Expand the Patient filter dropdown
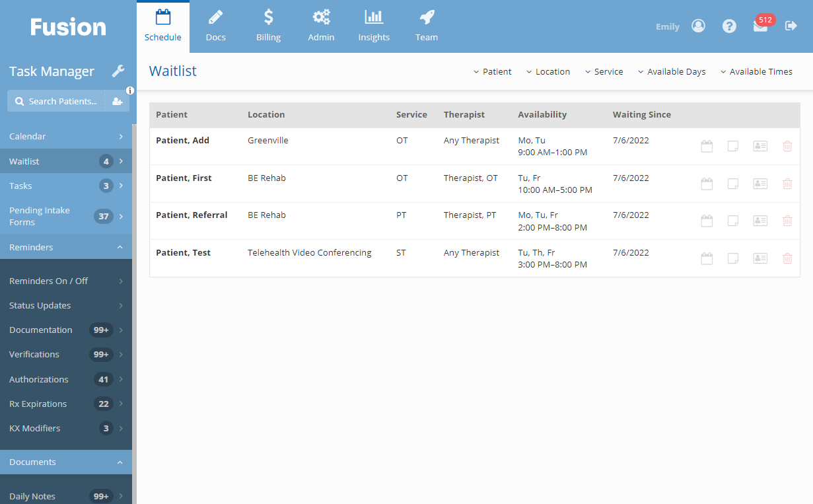Viewport: 813px width, 504px height. 493,71
